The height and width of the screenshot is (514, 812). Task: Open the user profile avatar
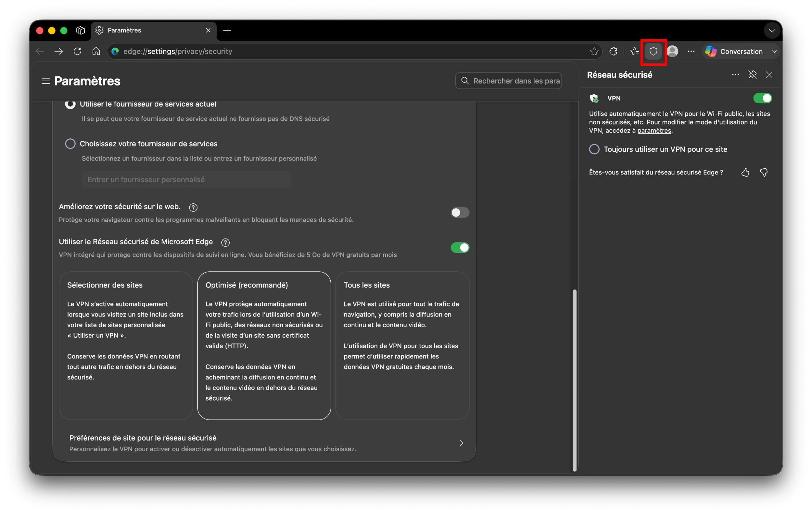(672, 51)
